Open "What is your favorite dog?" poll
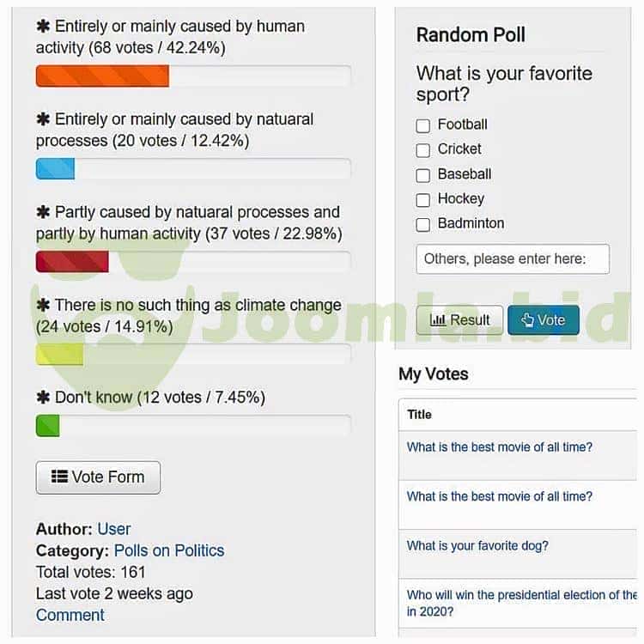644x644 pixels. pyautogui.click(x=477, y=546)
